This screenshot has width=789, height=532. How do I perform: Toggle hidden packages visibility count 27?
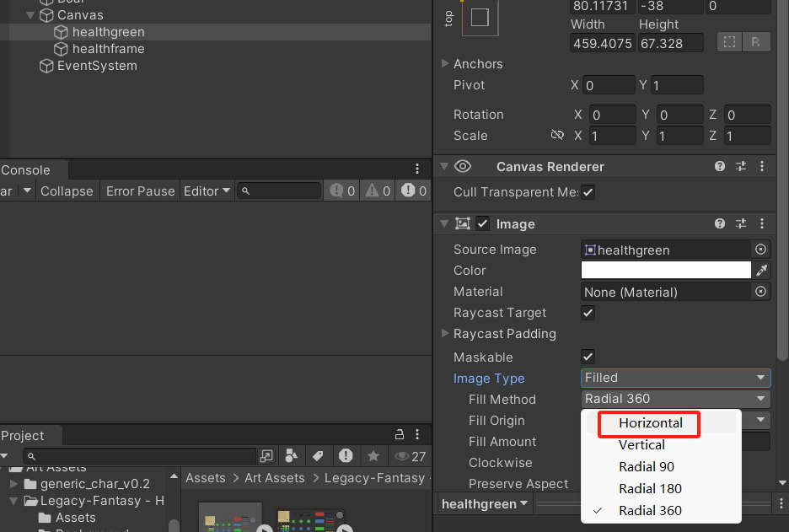(411, 456)
